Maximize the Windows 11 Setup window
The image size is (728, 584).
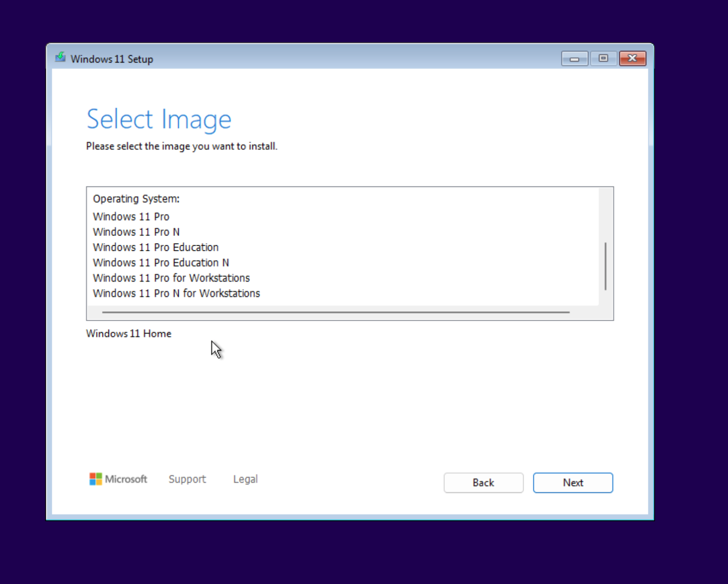click(603, 58)
